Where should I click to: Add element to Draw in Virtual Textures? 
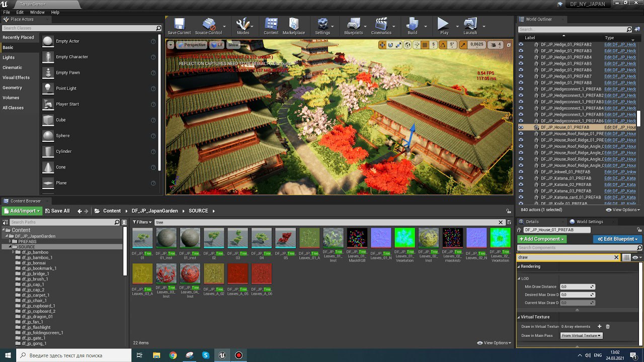tap(599, 327)
